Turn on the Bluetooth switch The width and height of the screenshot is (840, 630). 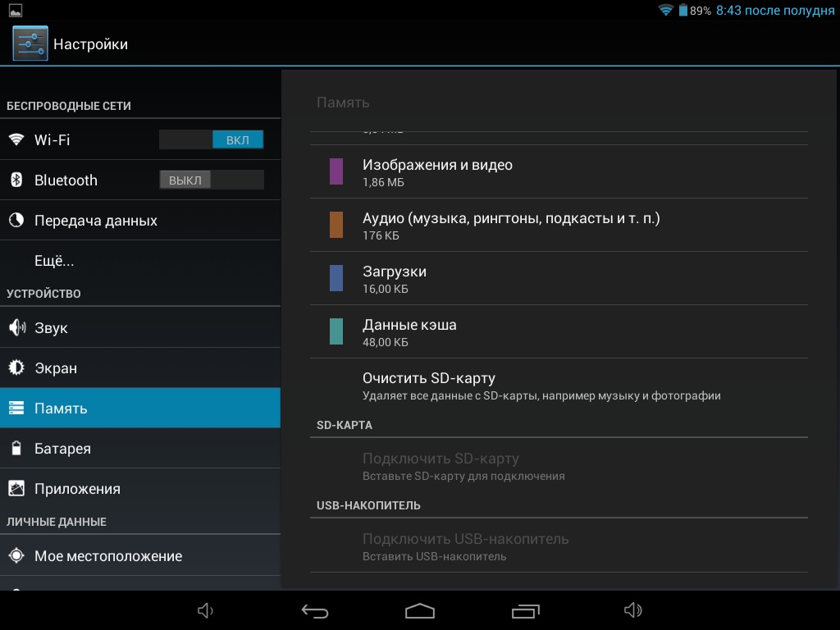pyautogui.click(x=212, y=180)
